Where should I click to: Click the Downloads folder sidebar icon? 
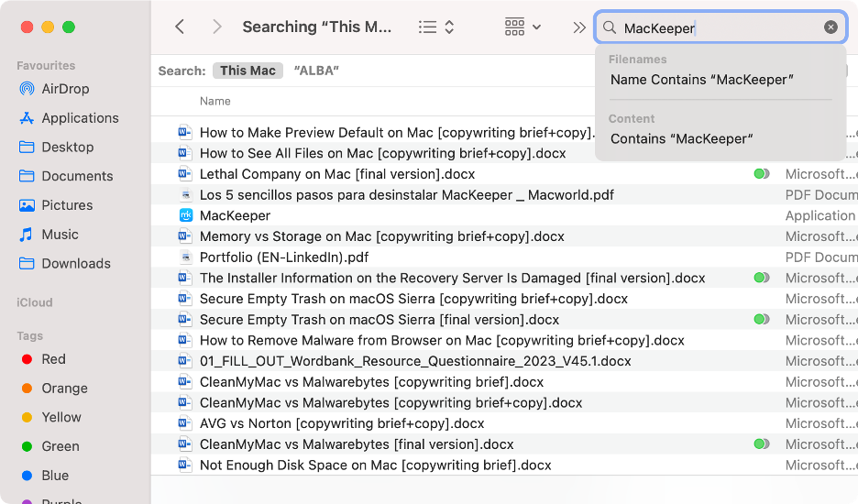pyautogui.click(x=27, y=263)
